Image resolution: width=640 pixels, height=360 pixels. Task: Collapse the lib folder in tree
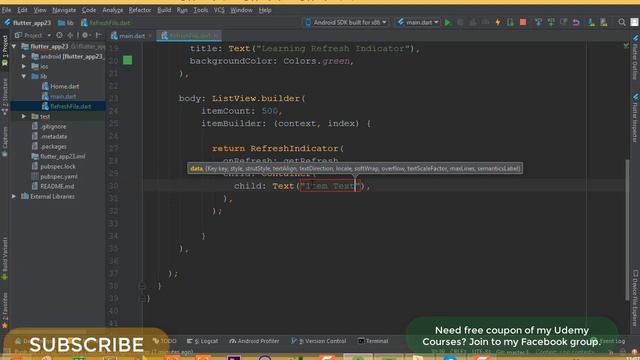(x=24, y=76)
